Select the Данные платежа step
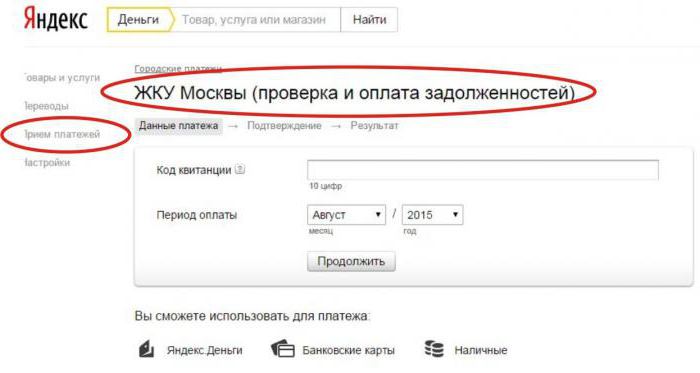700x373 pixels. point(179,126)
